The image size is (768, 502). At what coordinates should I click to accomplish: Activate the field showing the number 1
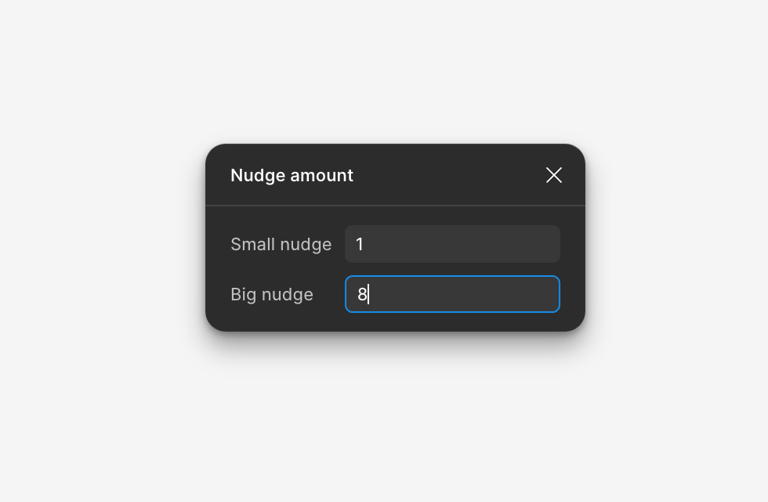pos(453,244)
